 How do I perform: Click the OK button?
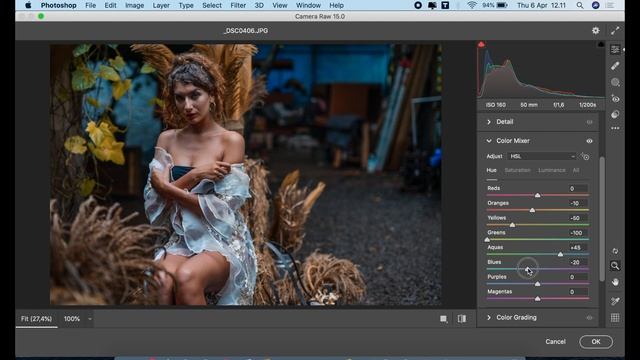point(596,342)
